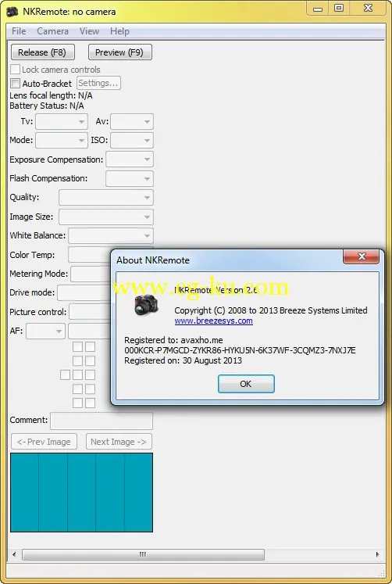
Task: Click inside the Comment input field
Action: click(102, 421)
